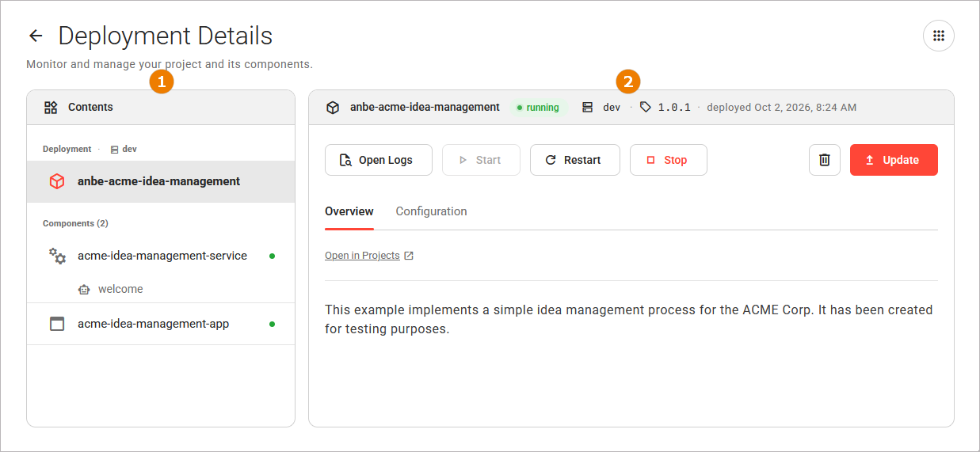Click the server icon beside dev in header
Screen dimensions: 980x452
[x=587, y=107]
